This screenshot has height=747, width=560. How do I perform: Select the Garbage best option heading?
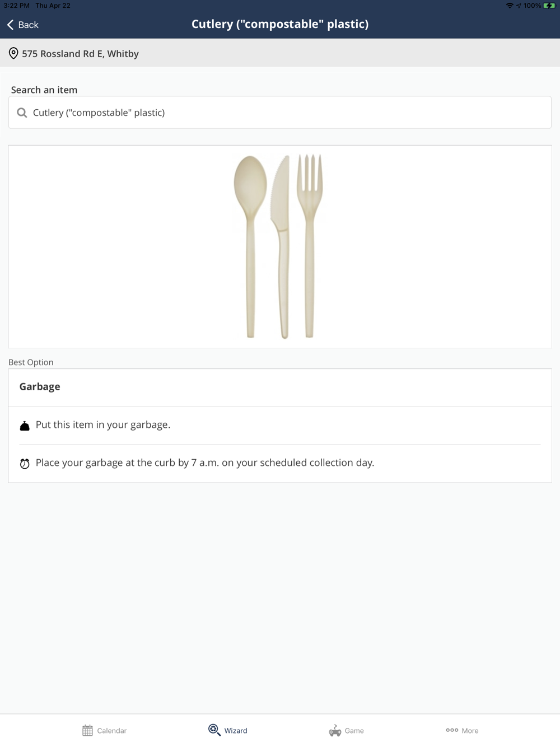pos(40,387)
